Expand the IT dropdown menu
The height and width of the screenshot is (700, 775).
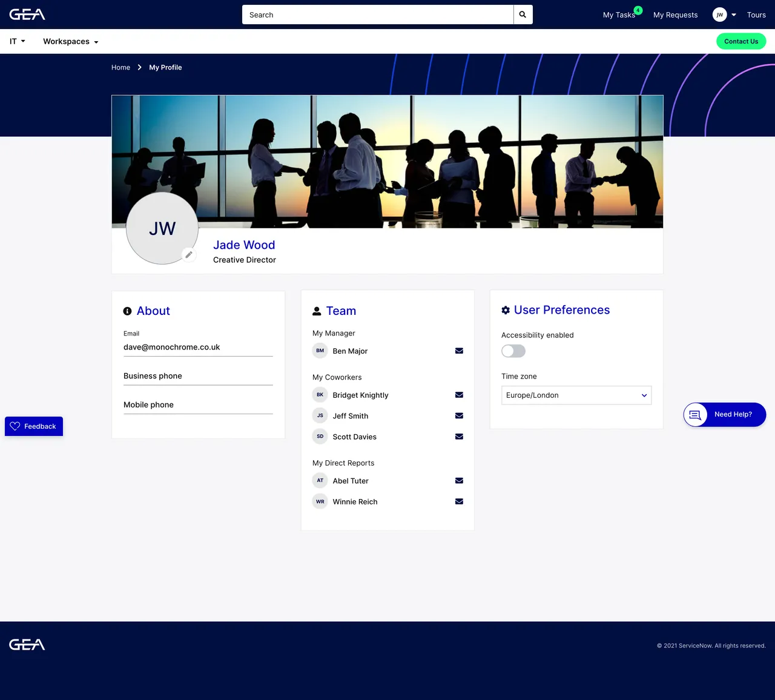(16, 41)
